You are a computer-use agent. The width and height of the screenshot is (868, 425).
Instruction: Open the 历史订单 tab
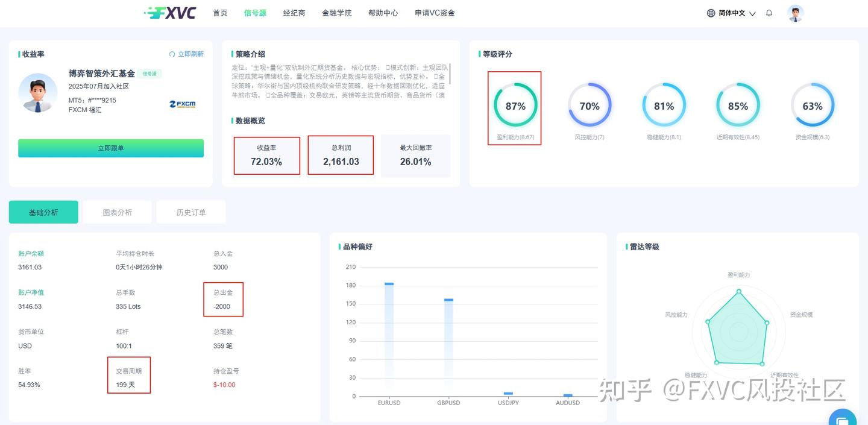190,212
